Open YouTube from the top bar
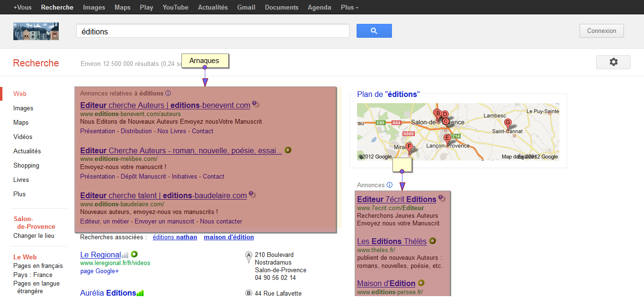644x298 pixels. point(176,7)
